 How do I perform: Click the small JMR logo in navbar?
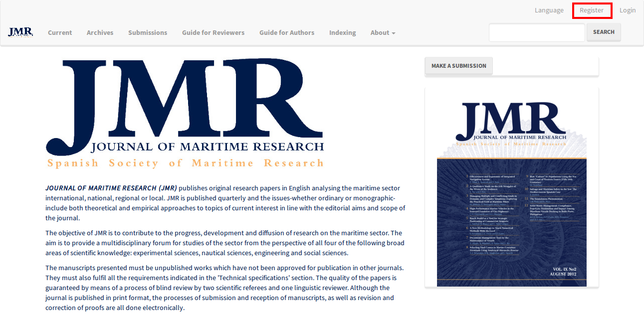tap(21, 32)
